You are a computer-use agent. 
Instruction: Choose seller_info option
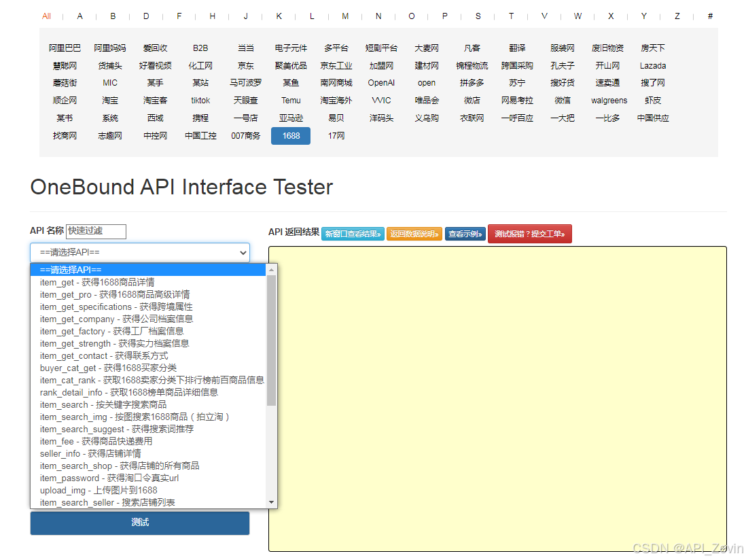[148, 453]
